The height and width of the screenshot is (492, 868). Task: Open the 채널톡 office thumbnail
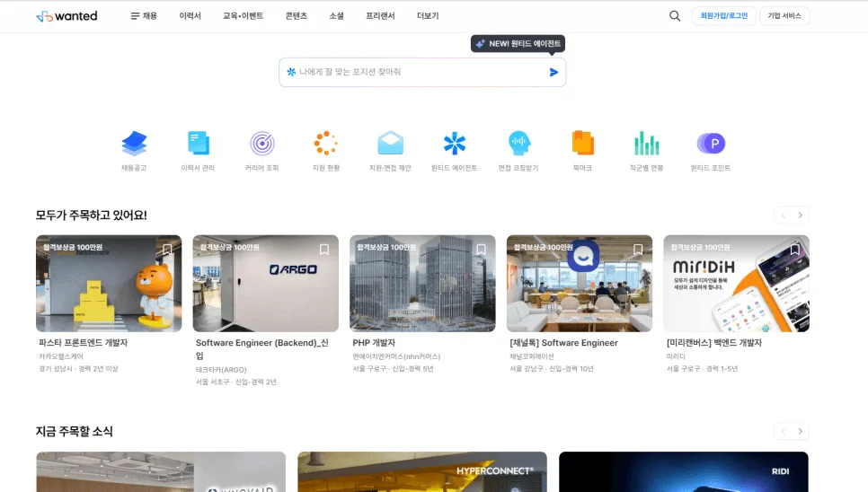(580, 284)
